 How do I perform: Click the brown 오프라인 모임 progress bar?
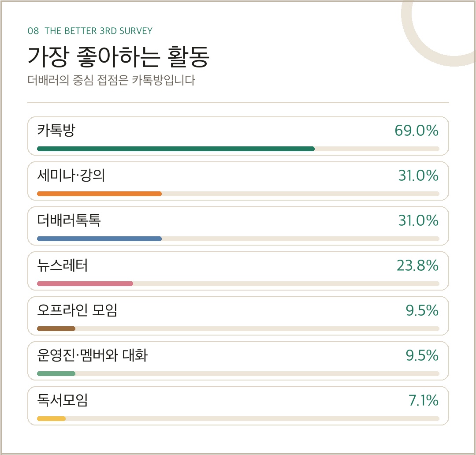pos(56,328)
